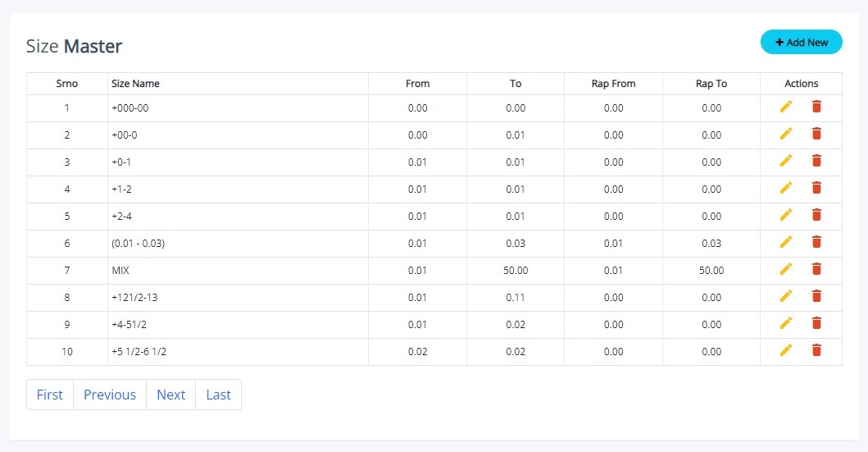Click pencil icon for +5 1/2-6 1/2
The width and height of the screenshot is (868, 452).
[786, 350]
